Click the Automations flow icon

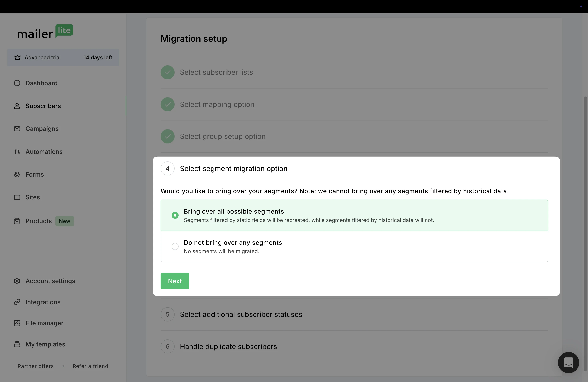click(x=17, y=151)
